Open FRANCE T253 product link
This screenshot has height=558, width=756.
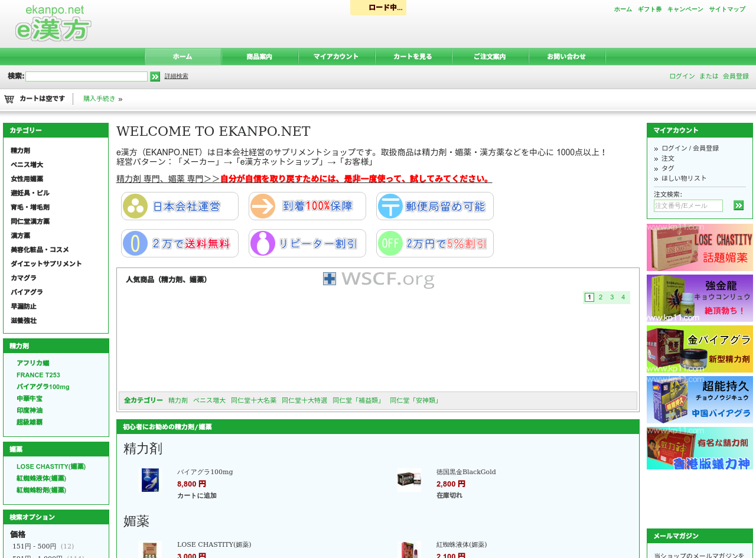point(38,375)
